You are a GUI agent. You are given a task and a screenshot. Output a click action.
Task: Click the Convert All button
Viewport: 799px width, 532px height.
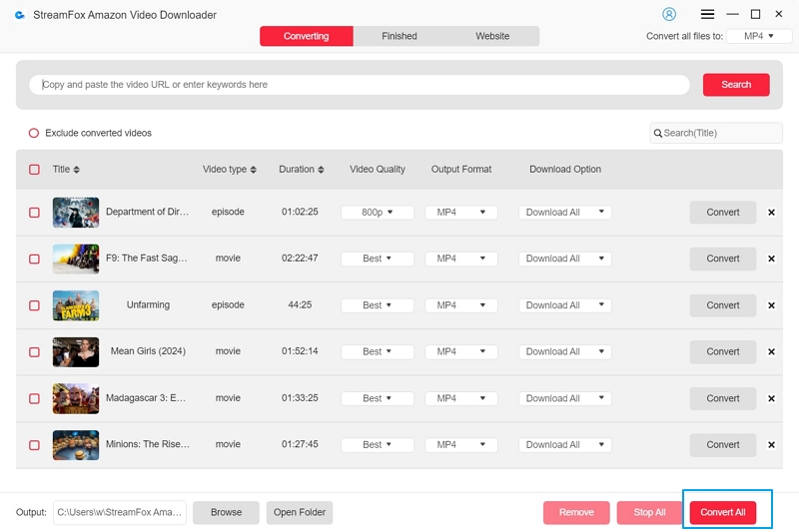(722, 513)
